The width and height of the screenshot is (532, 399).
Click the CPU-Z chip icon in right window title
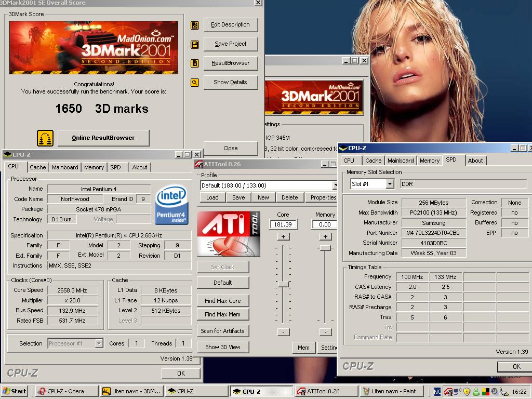point(343,148)
